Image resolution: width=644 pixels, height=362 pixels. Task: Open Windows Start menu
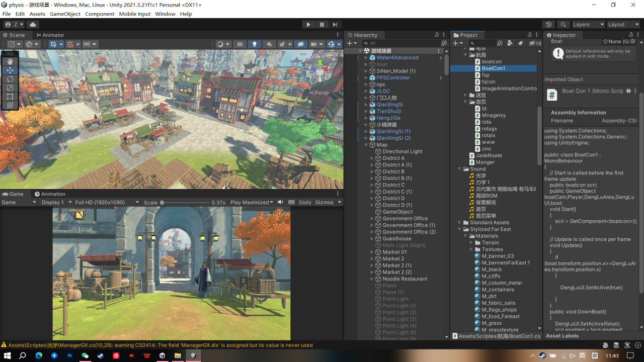(x=8, y=355)
